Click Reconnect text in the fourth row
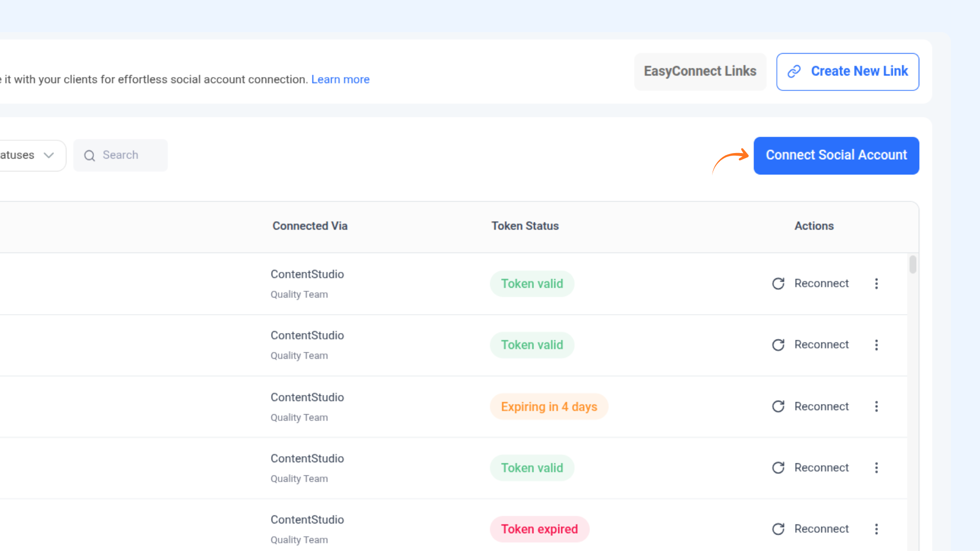The height and width of the screenshot is (551, 980). (821, 468)
